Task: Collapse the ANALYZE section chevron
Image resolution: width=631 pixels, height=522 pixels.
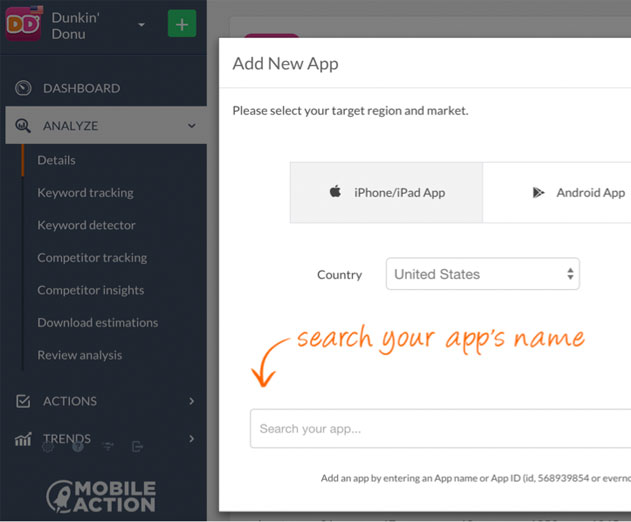Action: pos(192,126)
